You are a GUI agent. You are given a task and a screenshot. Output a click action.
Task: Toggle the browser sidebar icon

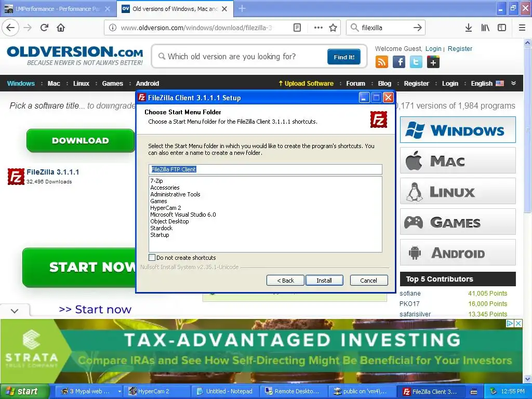tap(502, 28)
